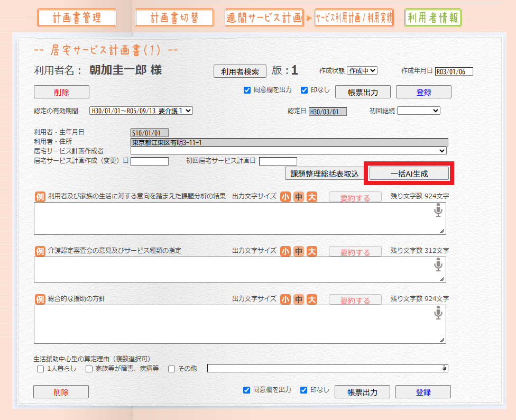The width and height of the screenshot is (516, 420).
Task: Set output size 大 for 介護認定審査会 section
Action: (312, 251)
